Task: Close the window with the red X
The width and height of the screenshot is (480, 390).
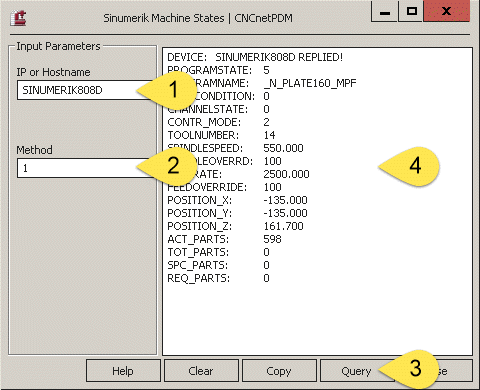Action: coord(447,12)
